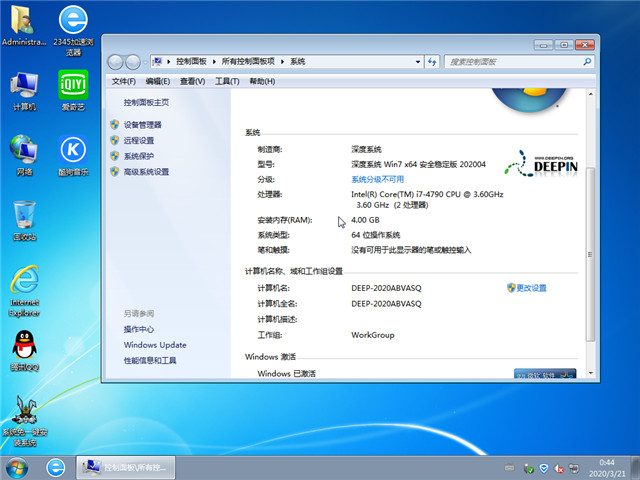
Task: Open the Recycle Bin (回收站) icon
Action: tap(24, 220)
